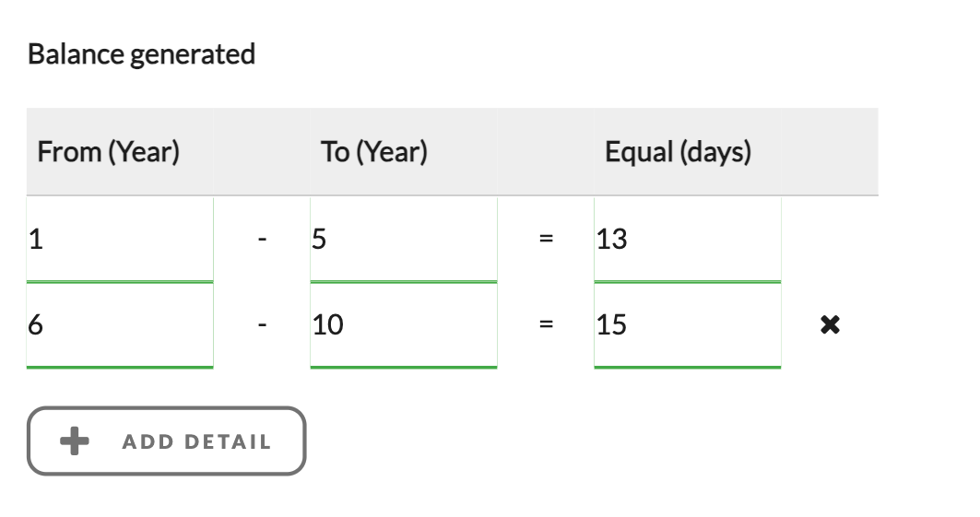The width and height of the screenshot is (980, 517).
Task: Click the ADD DETAIL button label
Action: tap(196, 441)
